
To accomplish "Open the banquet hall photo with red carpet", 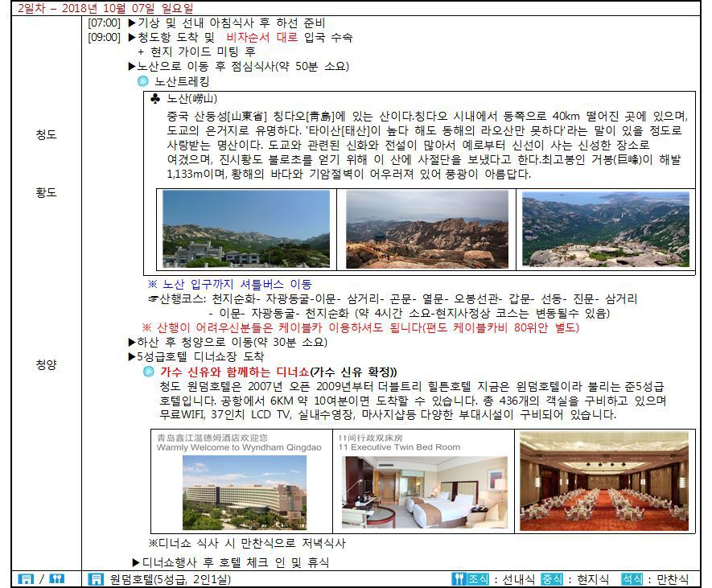I will point(603,481).
